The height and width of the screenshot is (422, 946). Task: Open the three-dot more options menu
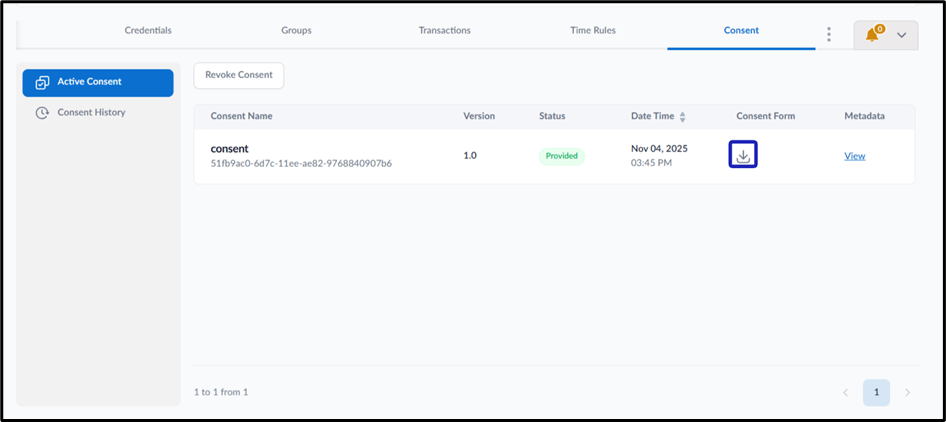tap(829, 34)
